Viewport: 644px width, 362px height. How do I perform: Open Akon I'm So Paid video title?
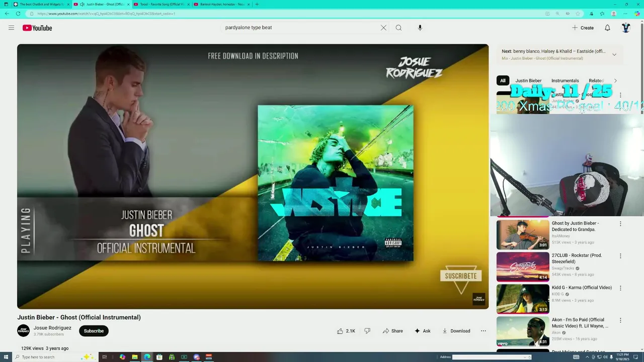click(580, 323)
